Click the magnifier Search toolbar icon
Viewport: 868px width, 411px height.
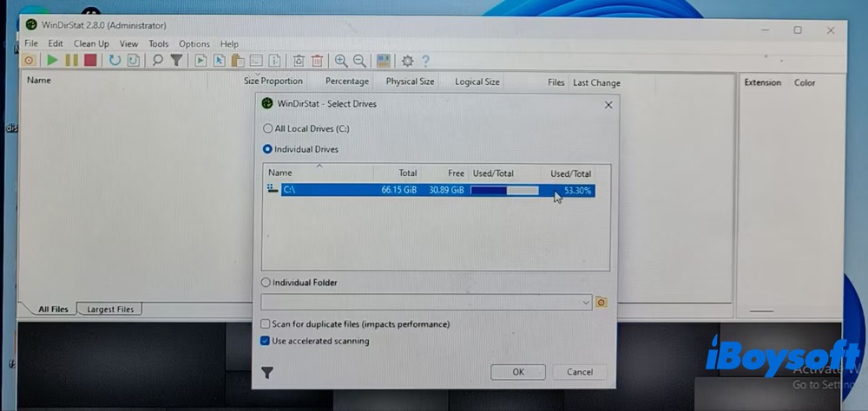pos(158,61)
